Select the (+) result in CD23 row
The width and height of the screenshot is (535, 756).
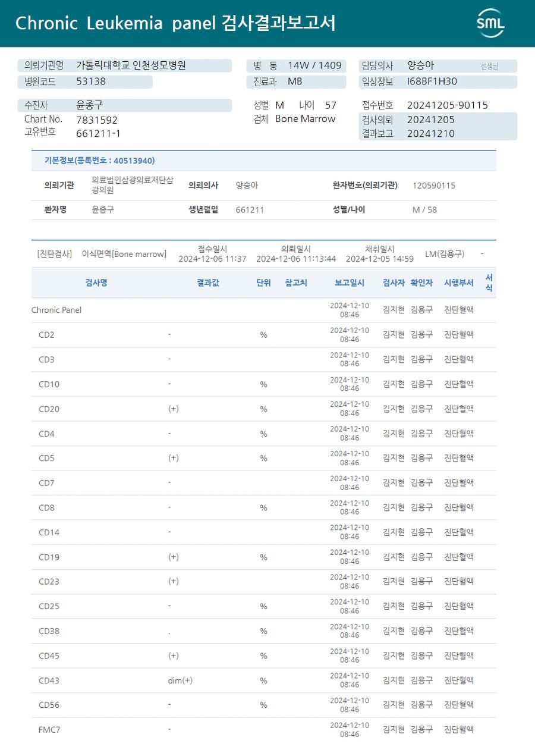(174, 581)
